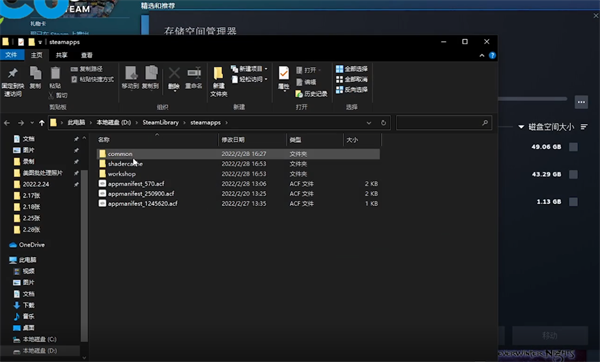The width and height of the screenshot is (600, 362).
Task: Collapse the ribbon with the chevron
Action: 482,55
